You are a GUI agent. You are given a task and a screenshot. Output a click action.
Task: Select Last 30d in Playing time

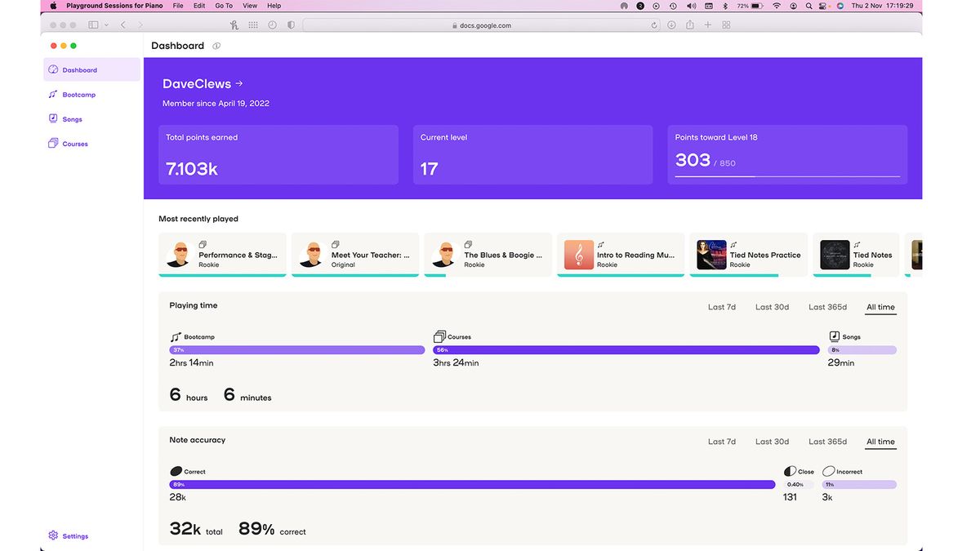click(x=772, y=307)
